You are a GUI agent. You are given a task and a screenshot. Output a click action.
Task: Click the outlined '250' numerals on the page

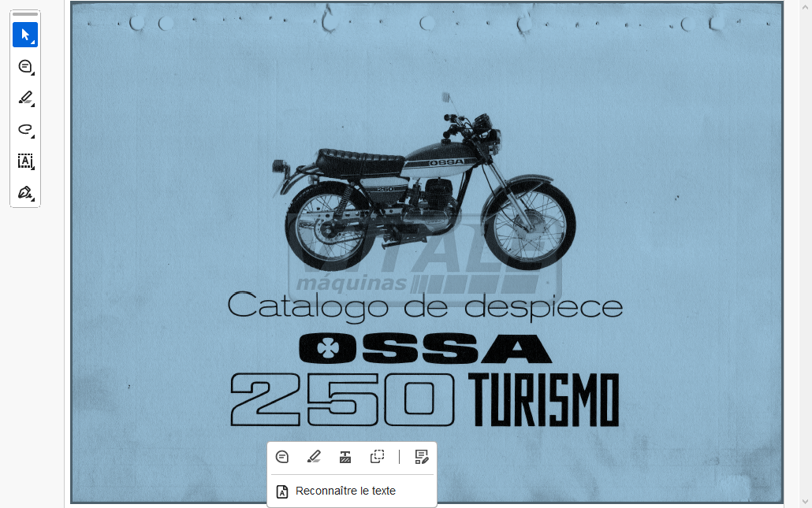[x=342, y=400]
